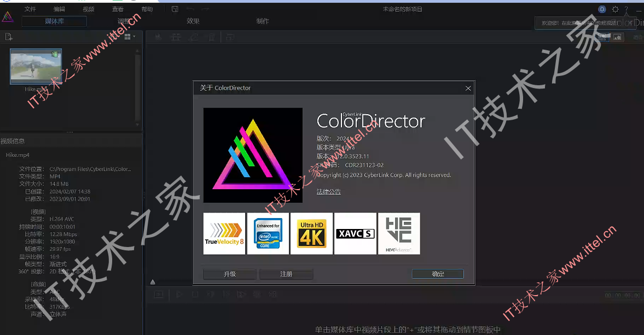Click the ColorDirector app logo in the top-left corner
Viewport: 644px width, 335px height.
8,17
